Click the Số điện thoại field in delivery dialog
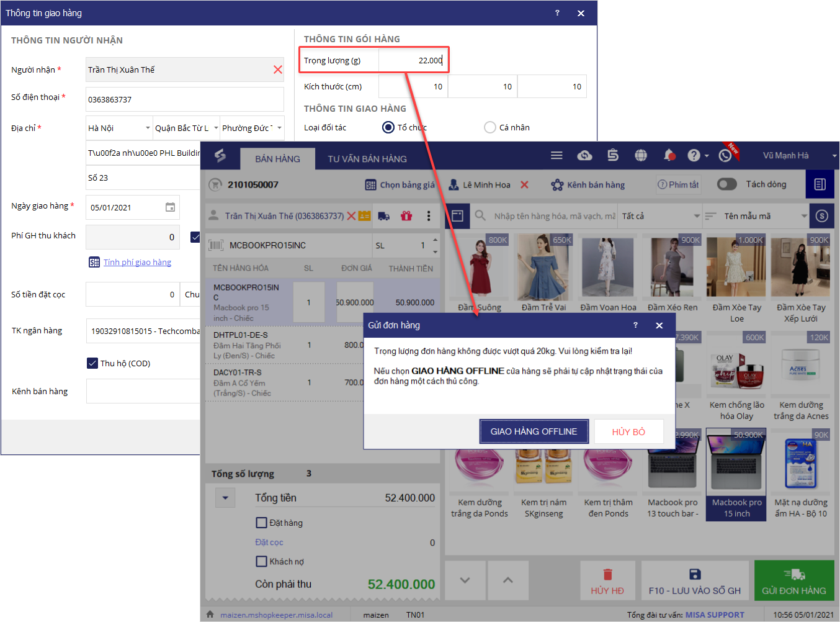The image size is (840, 622). point(184,99)
